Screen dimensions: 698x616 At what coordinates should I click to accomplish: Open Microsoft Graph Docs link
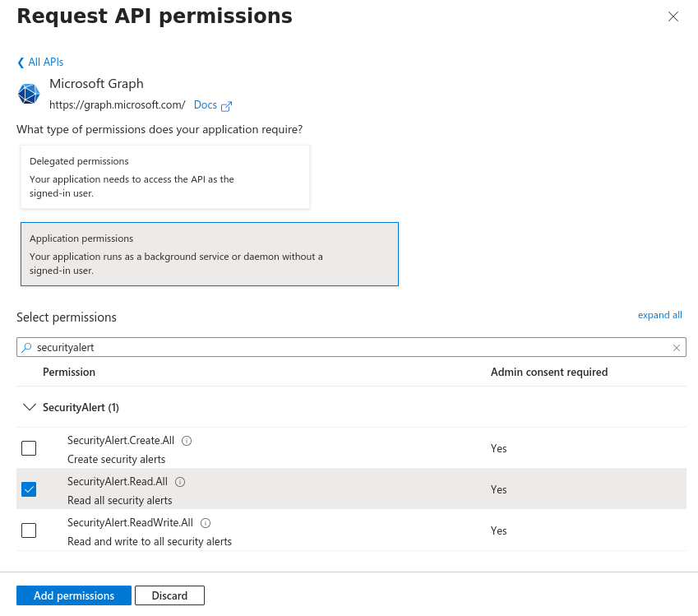pyautogui.click(x=206, y=105)
